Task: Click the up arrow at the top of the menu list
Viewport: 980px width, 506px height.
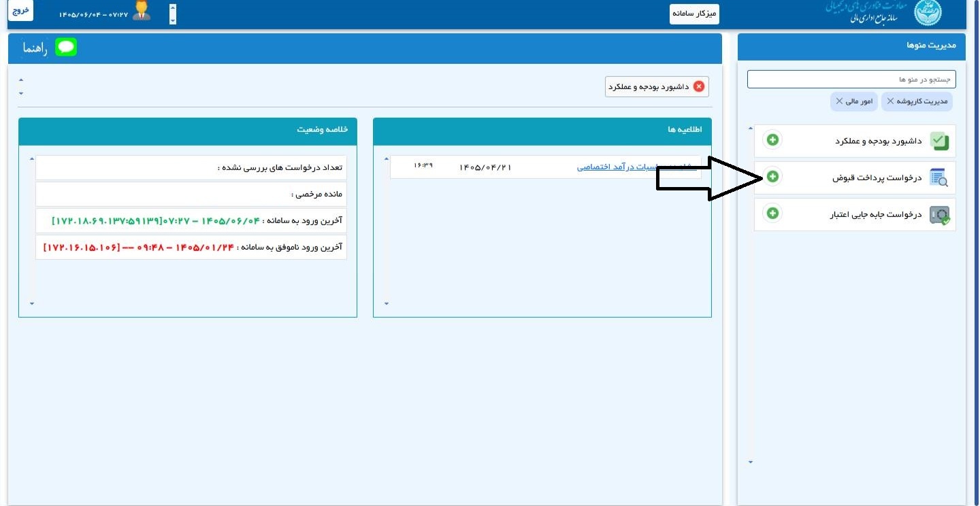Action: pos(751,129)
